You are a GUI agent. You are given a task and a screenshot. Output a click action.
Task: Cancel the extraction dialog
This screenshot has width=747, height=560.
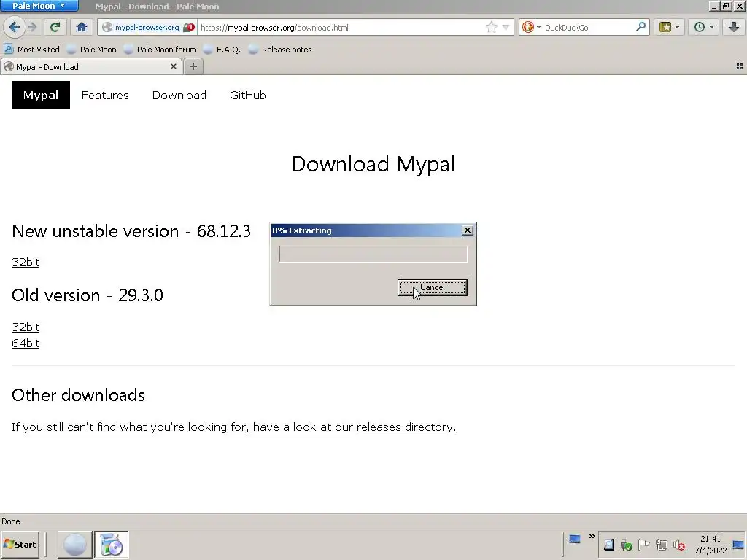pyautogui.click(x=432, y=287)
